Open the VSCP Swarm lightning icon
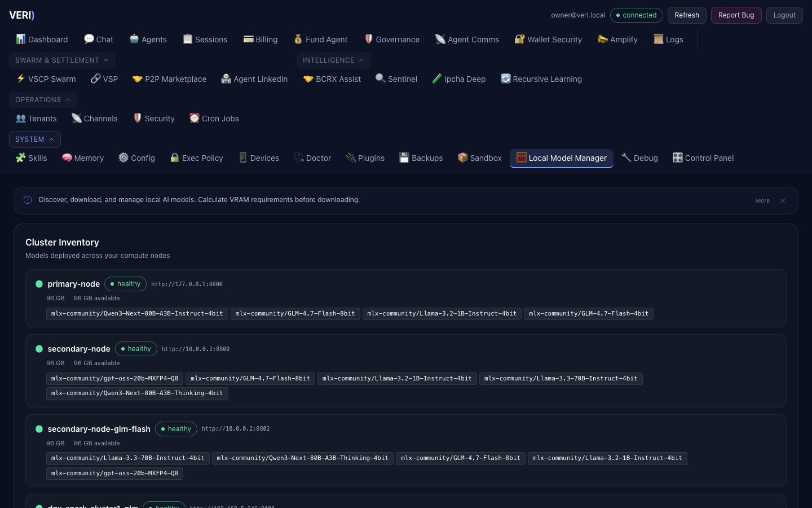 (21, 79)
